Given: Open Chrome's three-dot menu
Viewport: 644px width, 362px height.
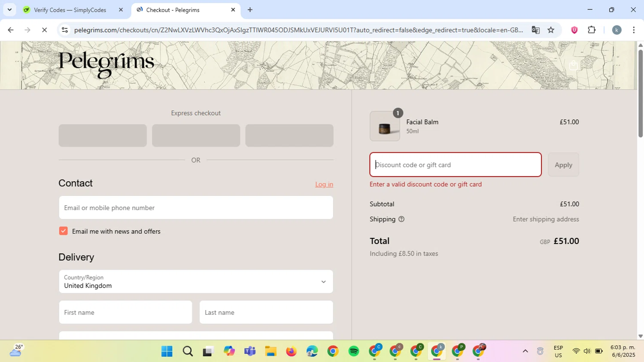Looking at the screenshot, I should click(x=634, y=30).
